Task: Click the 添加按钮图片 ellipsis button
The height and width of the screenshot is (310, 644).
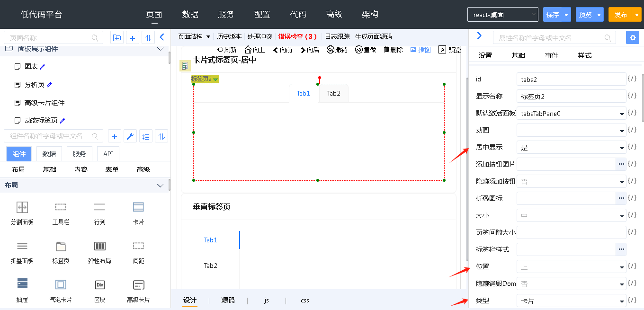Action: coord(621,164)
